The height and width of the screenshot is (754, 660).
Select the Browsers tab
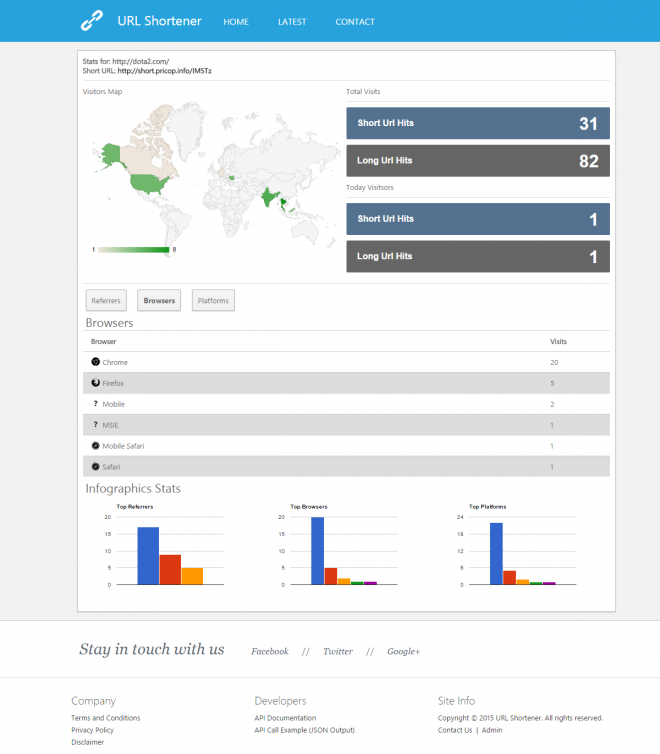[159, 300]
